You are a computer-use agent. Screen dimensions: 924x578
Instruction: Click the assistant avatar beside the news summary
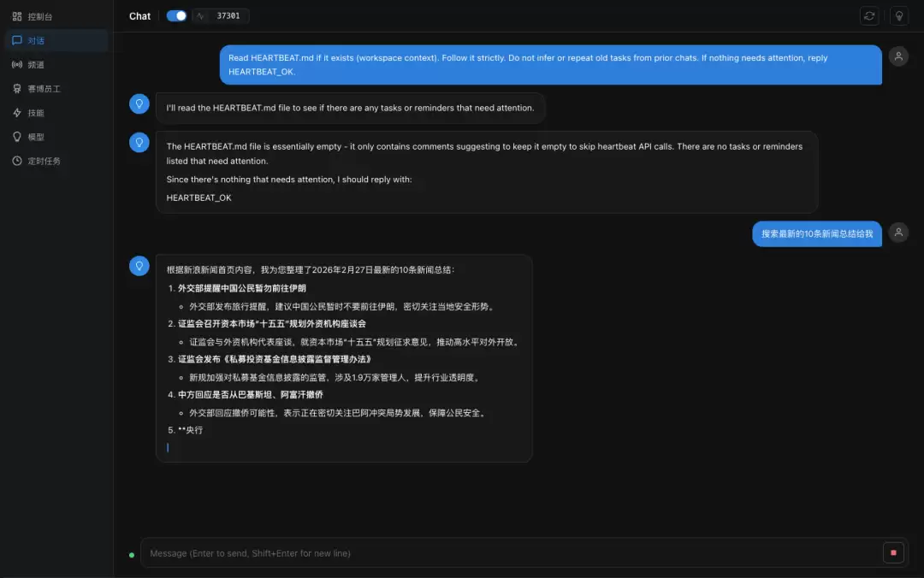[x=139, y=266]
